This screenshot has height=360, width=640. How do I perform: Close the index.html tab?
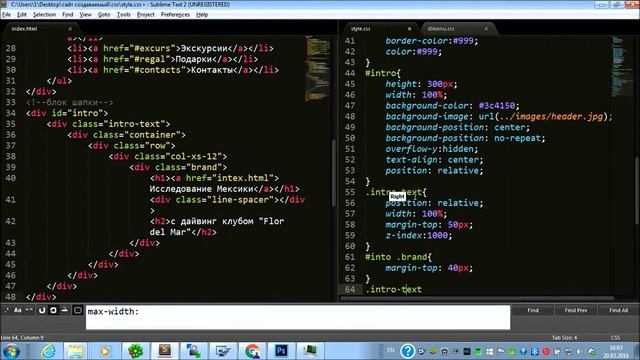click(x=70, y=29)
